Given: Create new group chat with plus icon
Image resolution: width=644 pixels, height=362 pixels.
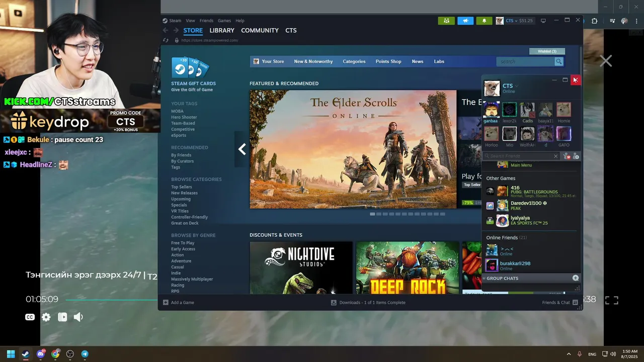Looking at the screenshot, I should (x=576, y=278).
